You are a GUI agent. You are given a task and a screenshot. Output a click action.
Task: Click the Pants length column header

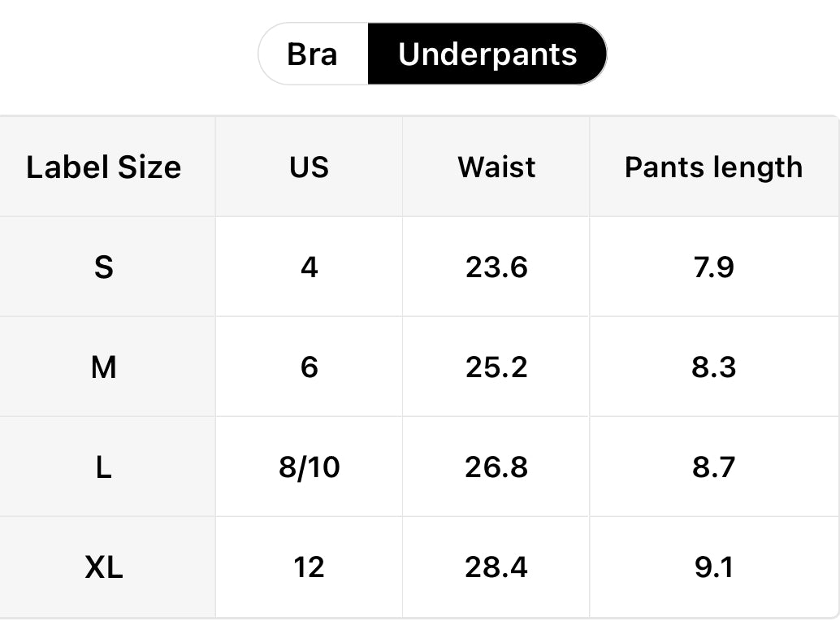coord(713,167)
